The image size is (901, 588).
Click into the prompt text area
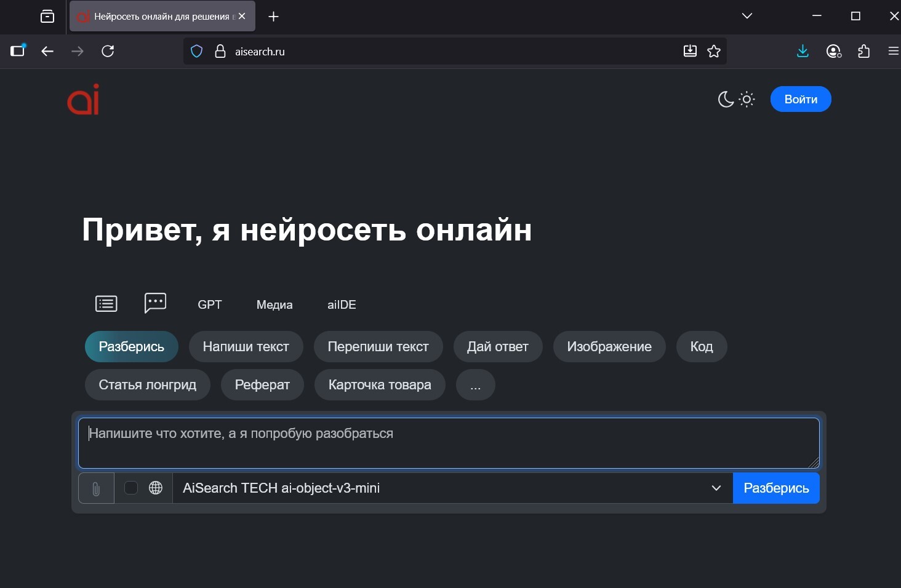point(448,443)
